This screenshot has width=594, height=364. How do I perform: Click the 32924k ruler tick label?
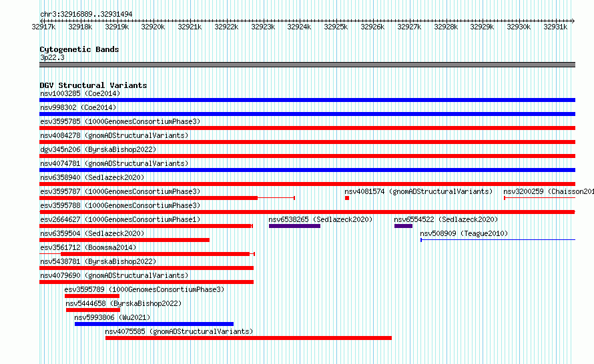point(299,27)
